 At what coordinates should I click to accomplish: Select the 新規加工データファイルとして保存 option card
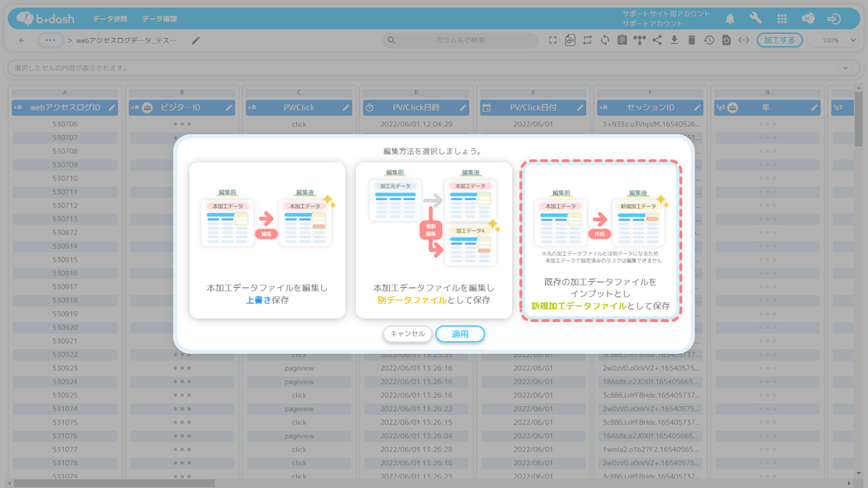(601, 240)
